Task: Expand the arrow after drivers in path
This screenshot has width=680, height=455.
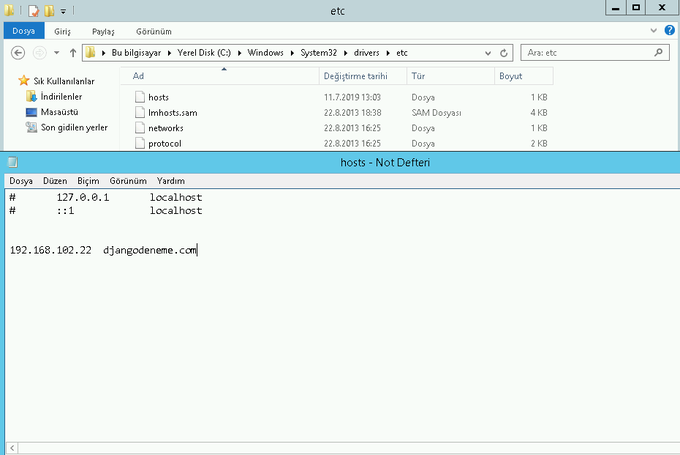Action: click(388, 53)
